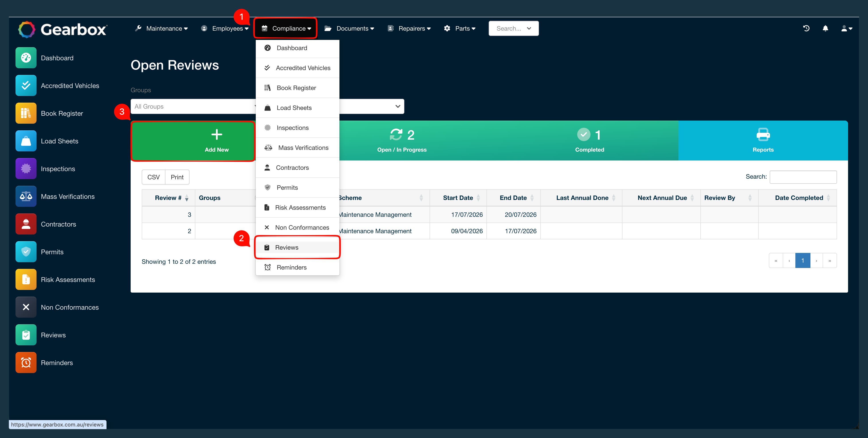This screenshot has height=438, width=868.
Task: Expand the Documents menu
Action: click(x=349, y=28)
